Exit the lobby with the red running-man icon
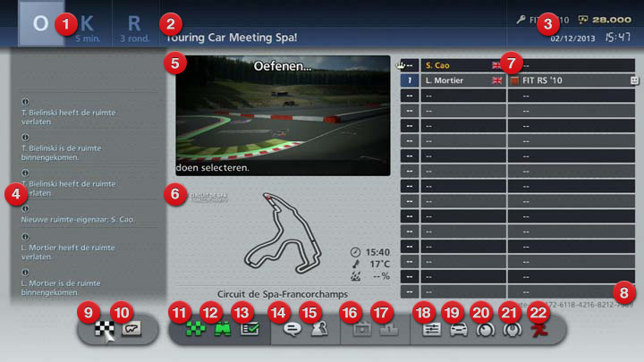The image size is (644, 362). pyautogui.click(x=541, y=328)
